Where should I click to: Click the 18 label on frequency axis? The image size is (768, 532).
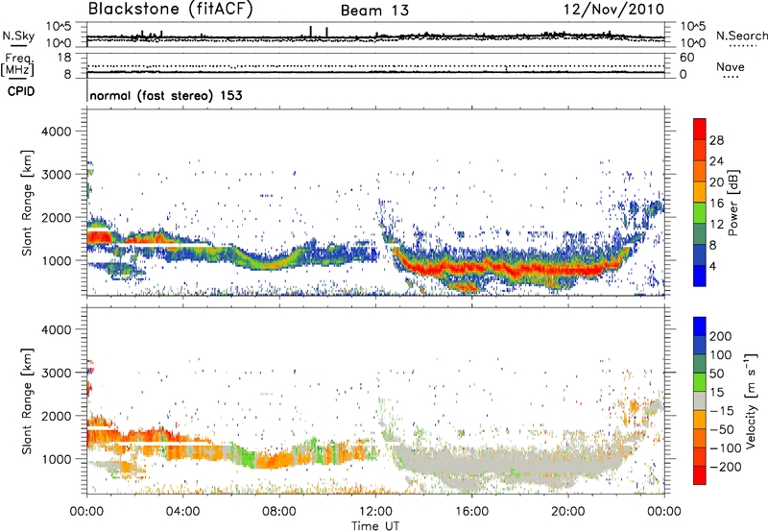(64, 58)
